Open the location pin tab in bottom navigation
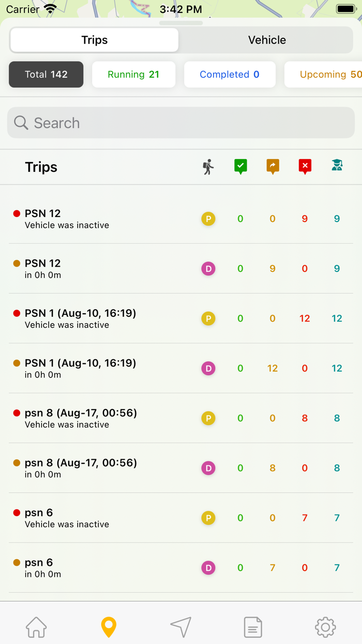Screen dimensions: 362x644 coord(108,626)
